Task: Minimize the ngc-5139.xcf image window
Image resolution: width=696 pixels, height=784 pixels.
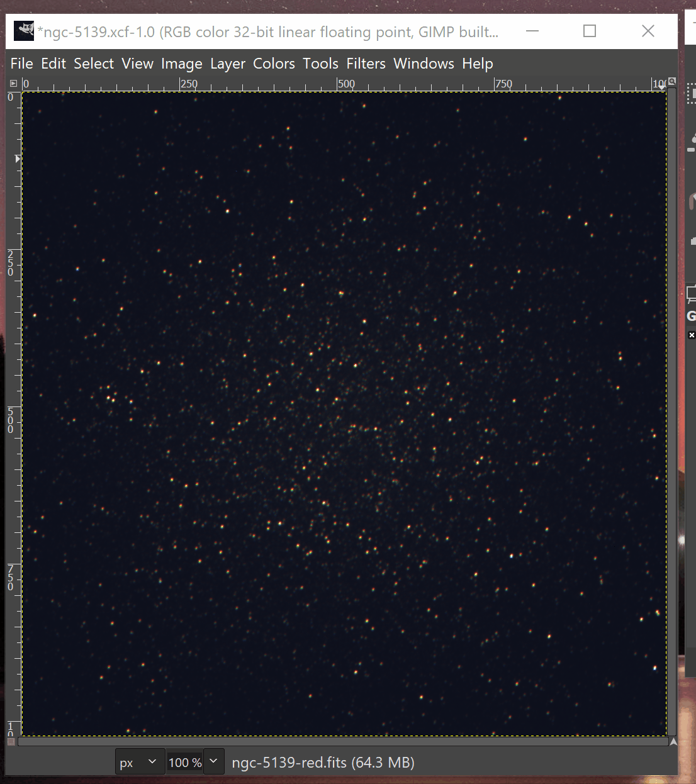Action: tap(532, 31)
